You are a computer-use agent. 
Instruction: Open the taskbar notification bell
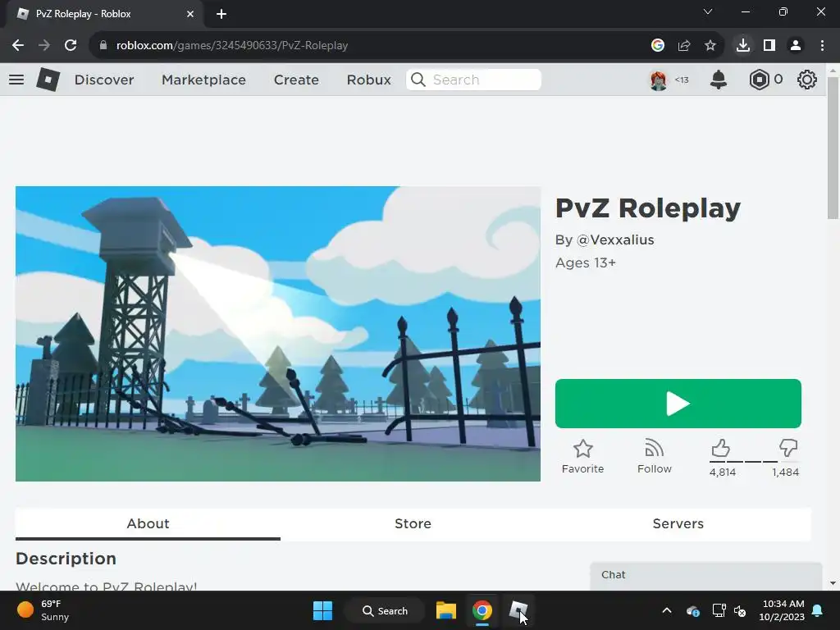click(x=818, y=610)
